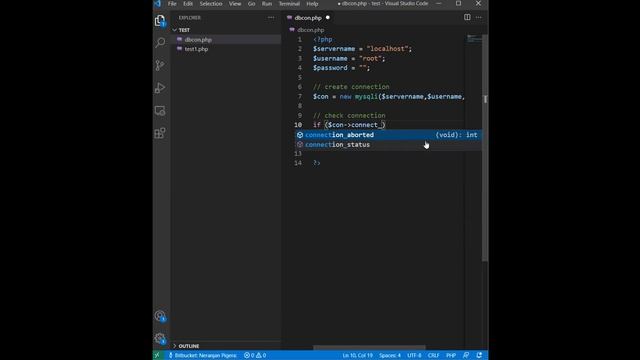
Task: Click the vertical editor scrollbar
Action: point(485,147)
